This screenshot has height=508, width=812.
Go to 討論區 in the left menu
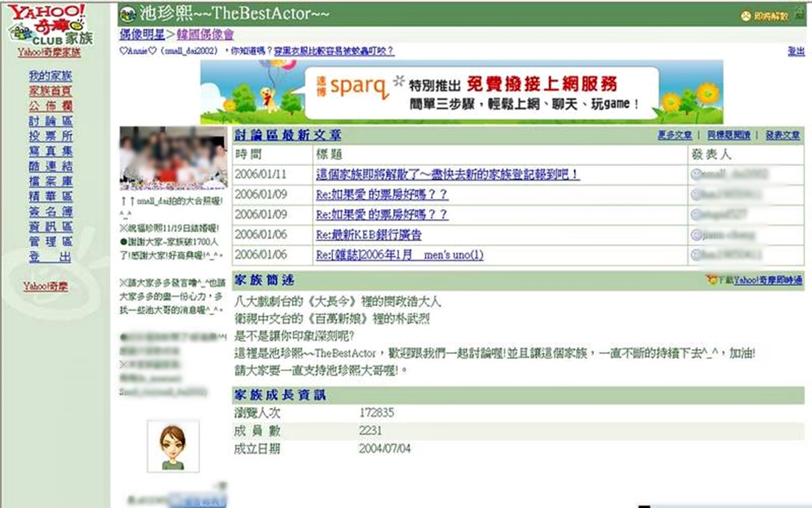point(51,121)
